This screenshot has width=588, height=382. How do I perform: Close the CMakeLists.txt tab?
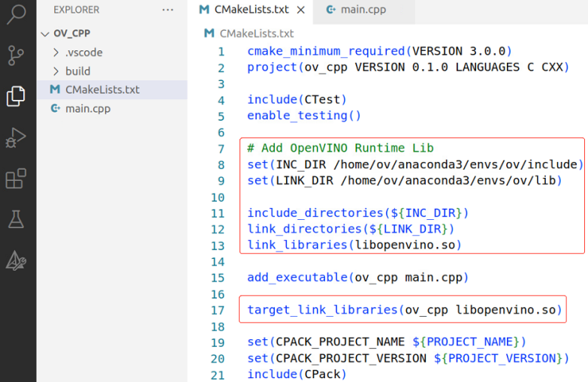(300, 10)
